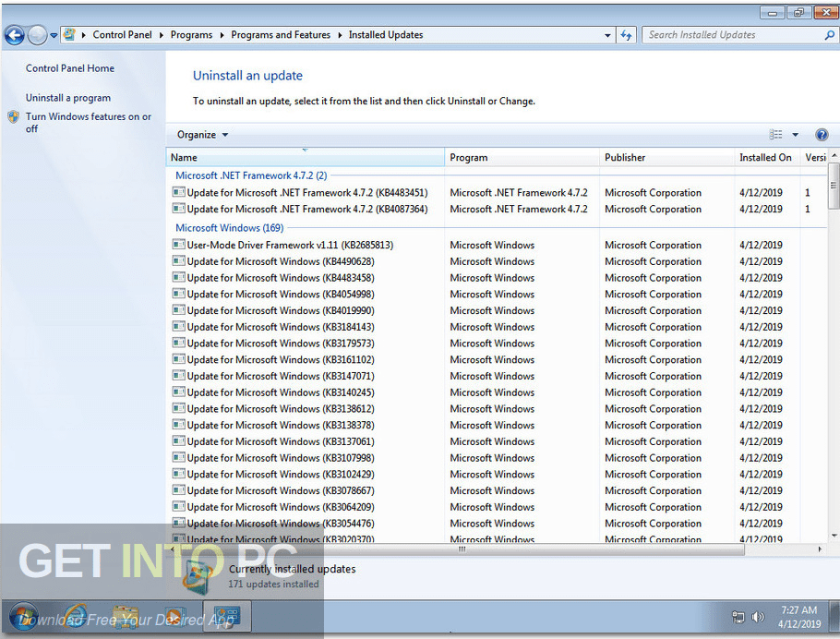
Task: Select Update for Microsoft Windows (KB3138612)
Action: (x=281, y=409)
